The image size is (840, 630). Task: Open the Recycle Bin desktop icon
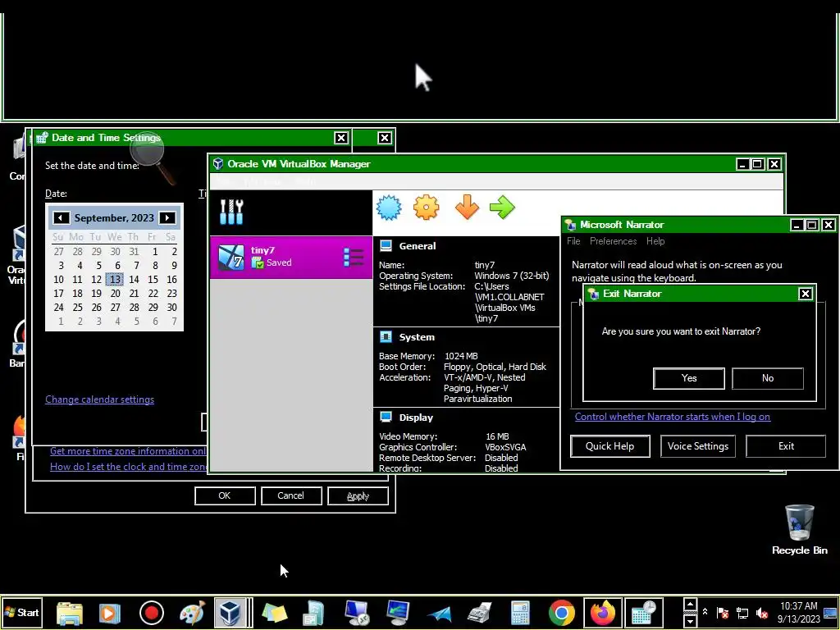pos(799,529)
